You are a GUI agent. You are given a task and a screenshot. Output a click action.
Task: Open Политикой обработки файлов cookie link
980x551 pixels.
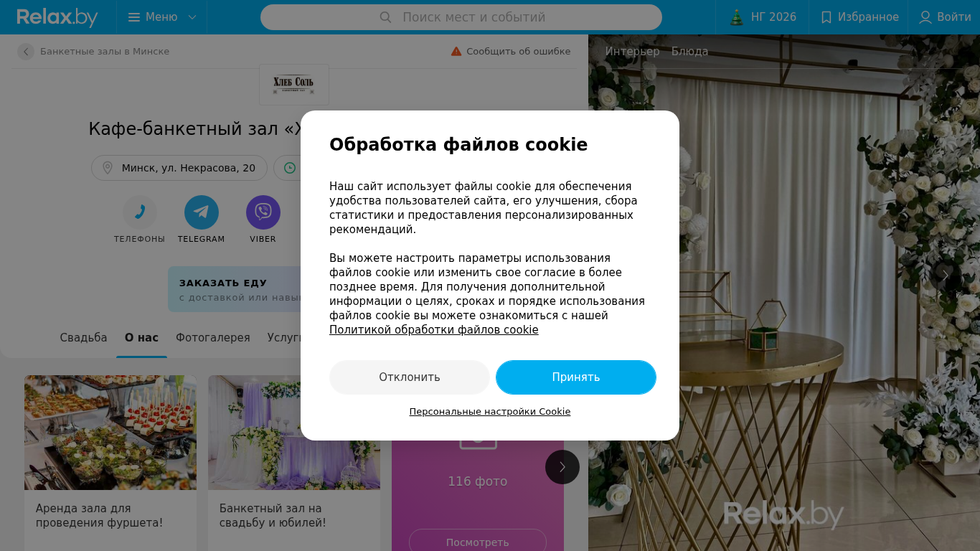[x=434, y=330]
